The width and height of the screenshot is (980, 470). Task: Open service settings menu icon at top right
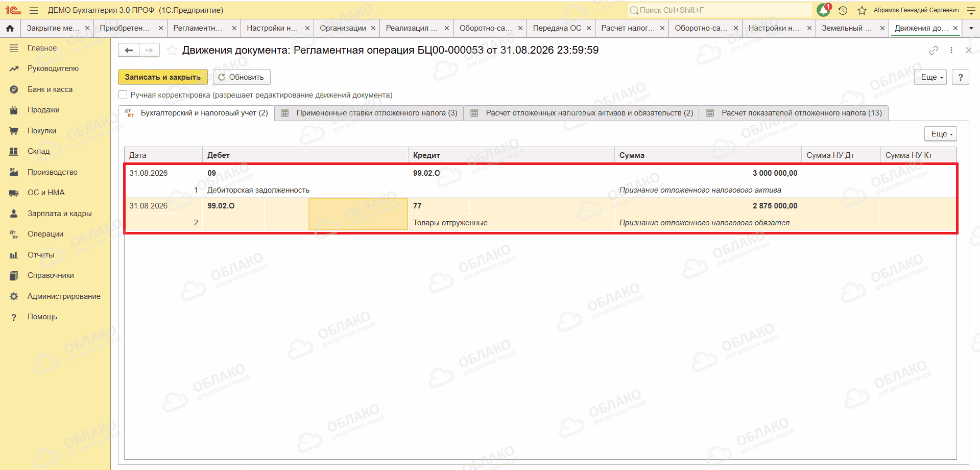971,10
